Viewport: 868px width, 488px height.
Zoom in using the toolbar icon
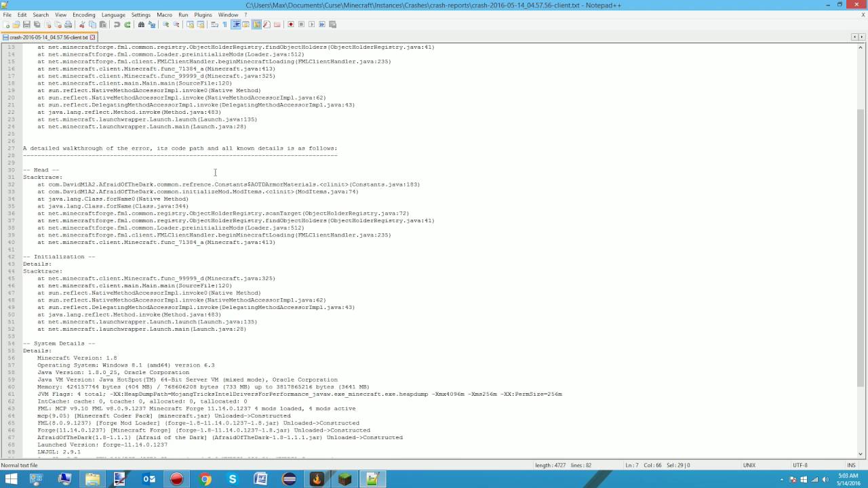click(x=166, y=24)
